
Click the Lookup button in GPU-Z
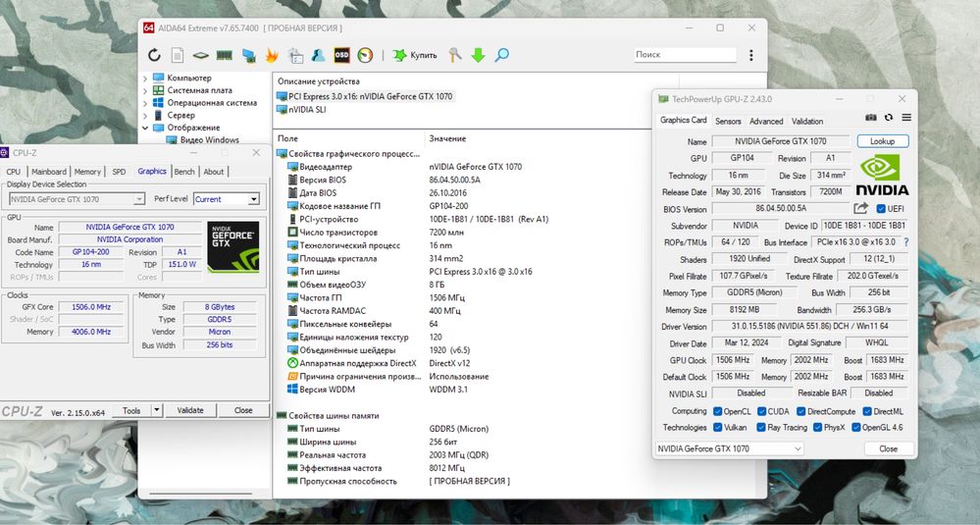click(883, 142)
